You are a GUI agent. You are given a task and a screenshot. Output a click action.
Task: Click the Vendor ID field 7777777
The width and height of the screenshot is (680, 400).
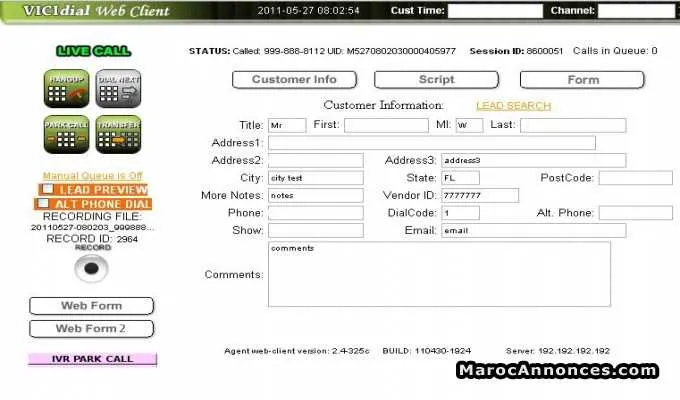(480, 195)
